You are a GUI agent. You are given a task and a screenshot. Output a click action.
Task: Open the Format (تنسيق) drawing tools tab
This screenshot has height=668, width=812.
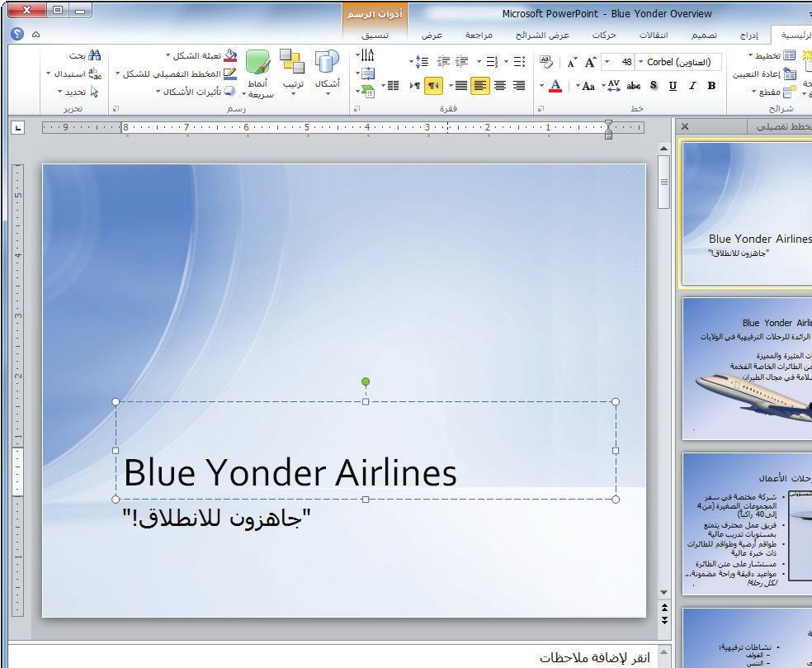(375, 35)
